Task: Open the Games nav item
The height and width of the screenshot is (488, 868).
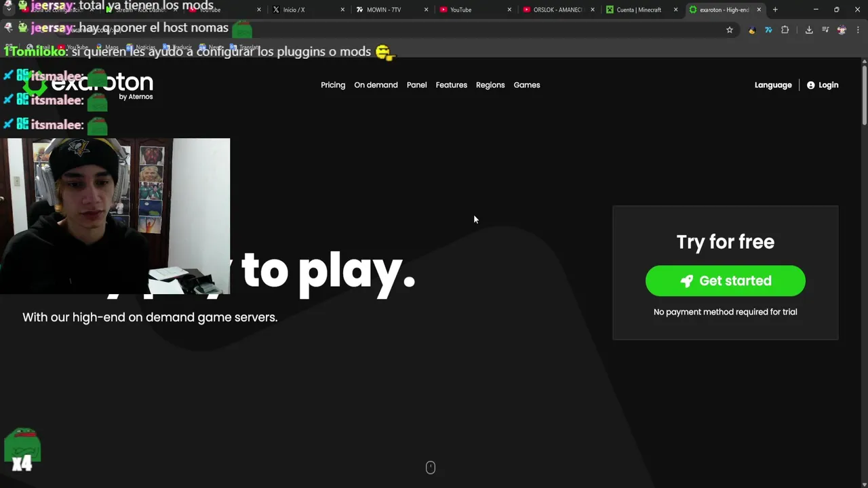Action: (x=527, y=85)
